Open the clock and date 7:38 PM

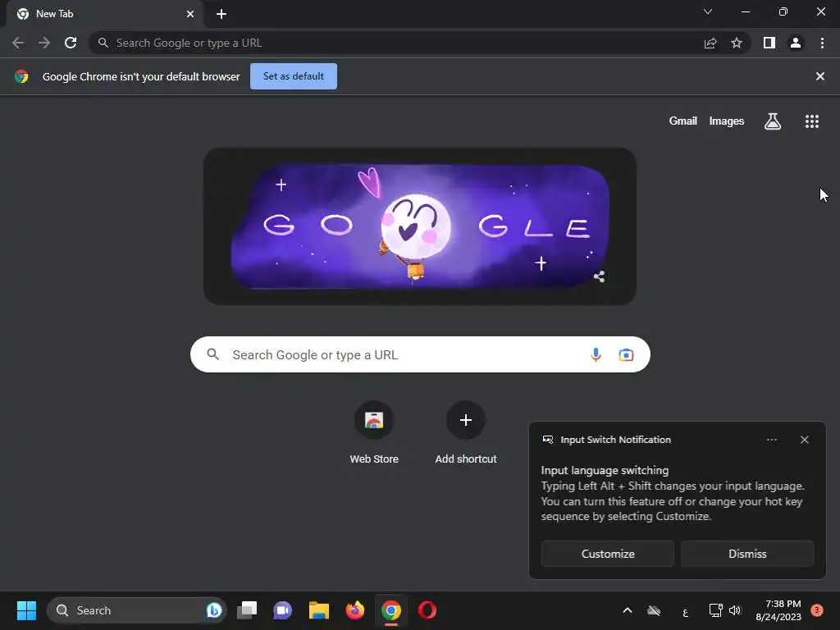coord(778,610)
